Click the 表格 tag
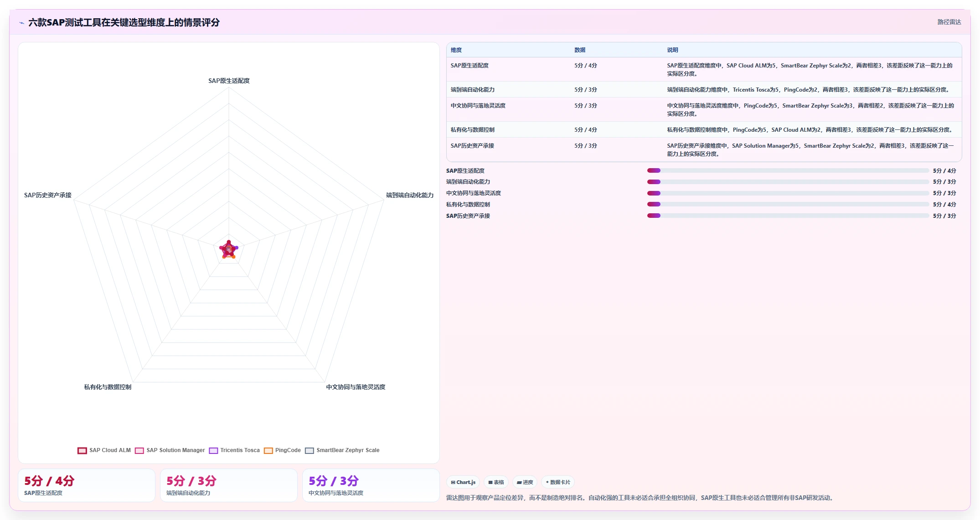 [x=496, y=482]
